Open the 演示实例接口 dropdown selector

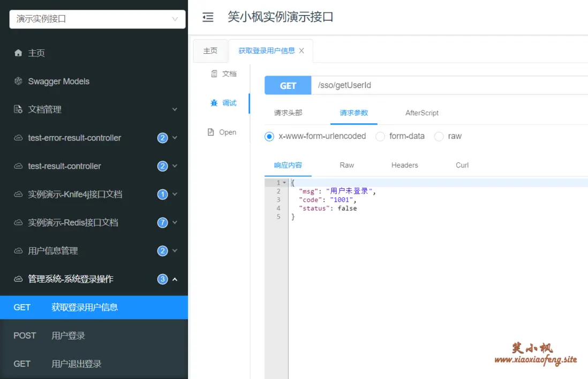pyautogui.click(x=97, y=19)
